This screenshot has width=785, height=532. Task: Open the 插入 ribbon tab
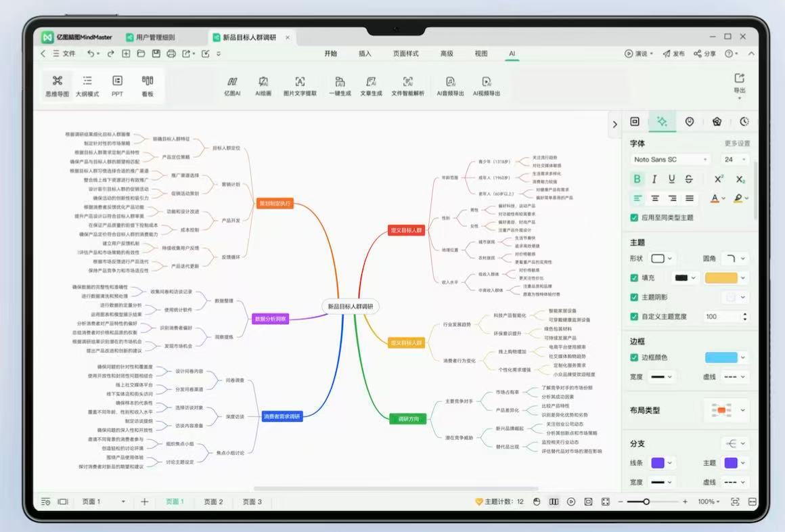[x=365, y=53]
